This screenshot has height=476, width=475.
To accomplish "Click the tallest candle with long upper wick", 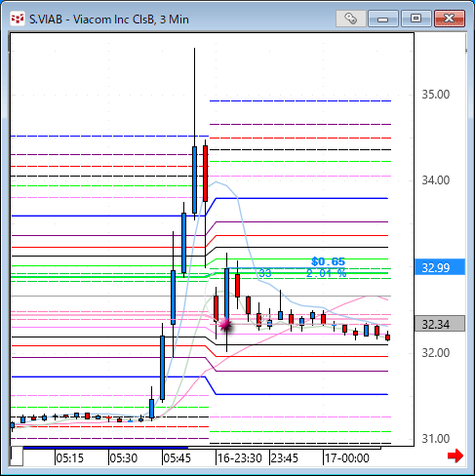I will pyautogui.click(x=194, y=179).
